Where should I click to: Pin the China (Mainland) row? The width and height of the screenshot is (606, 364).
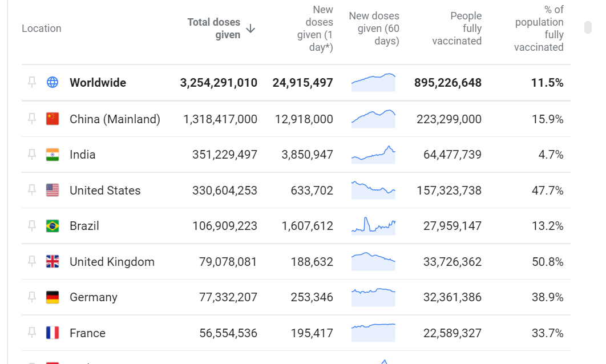click(32, 119)
